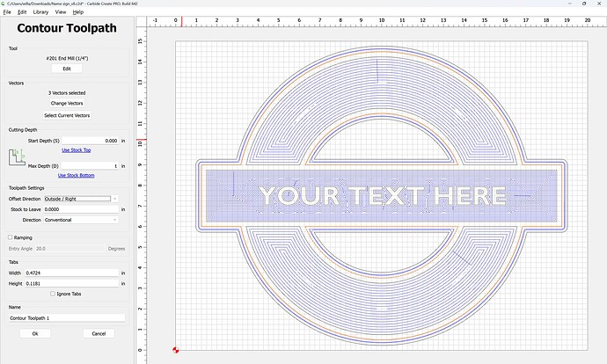Open the File menu

point(7,12)
